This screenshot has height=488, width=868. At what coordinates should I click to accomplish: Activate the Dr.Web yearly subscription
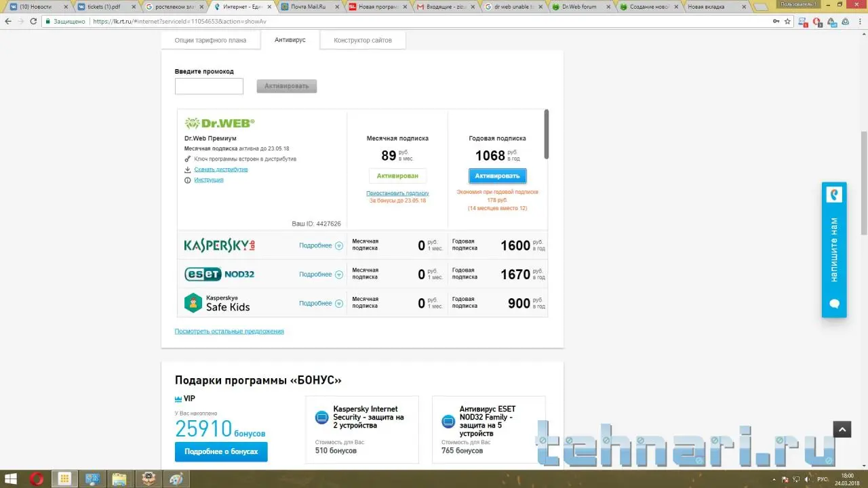[x=498, y=176]
